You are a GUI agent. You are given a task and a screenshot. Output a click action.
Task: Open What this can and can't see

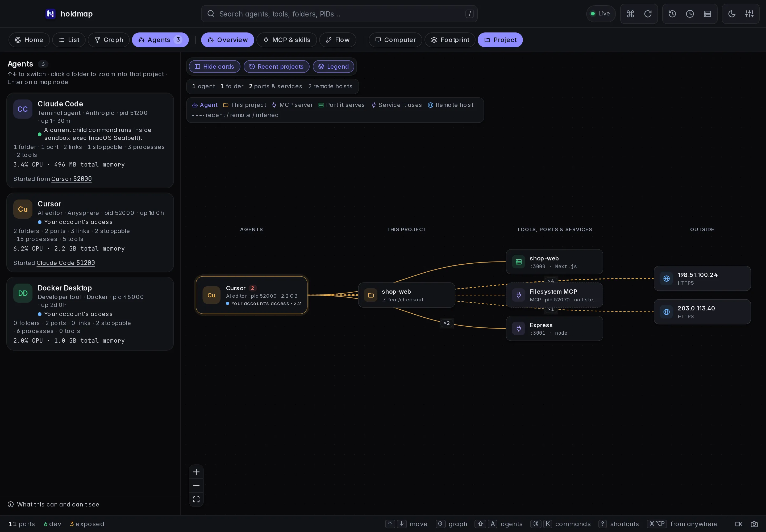coord(53,504)
